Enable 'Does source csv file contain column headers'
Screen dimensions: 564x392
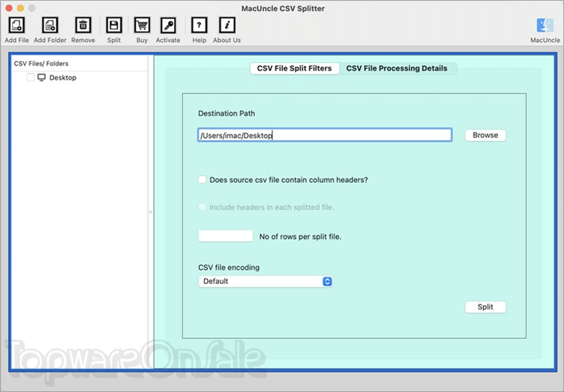202,179
